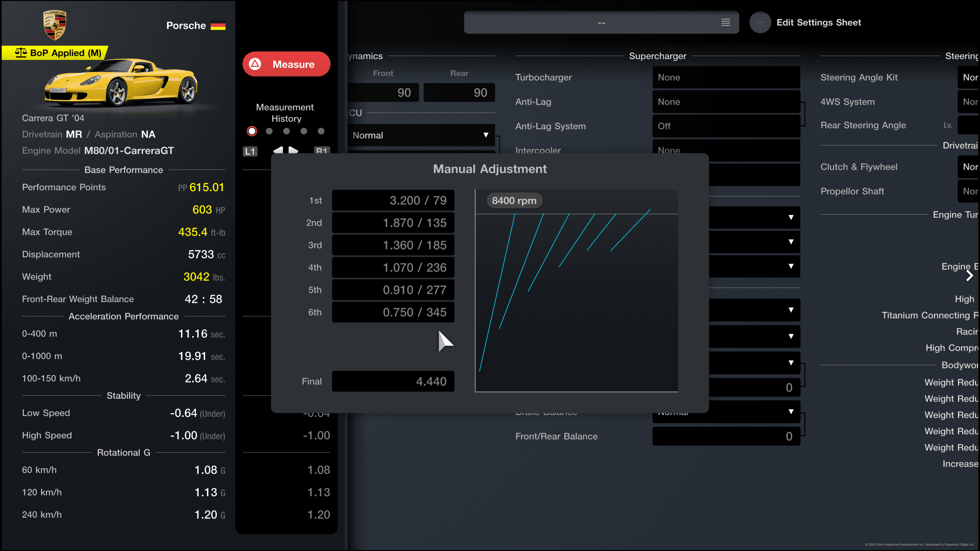Viewport: 980px width, 551px height.
Task: Open the Brake Balance dropdown arrow
Action: (x=791, y=411)
